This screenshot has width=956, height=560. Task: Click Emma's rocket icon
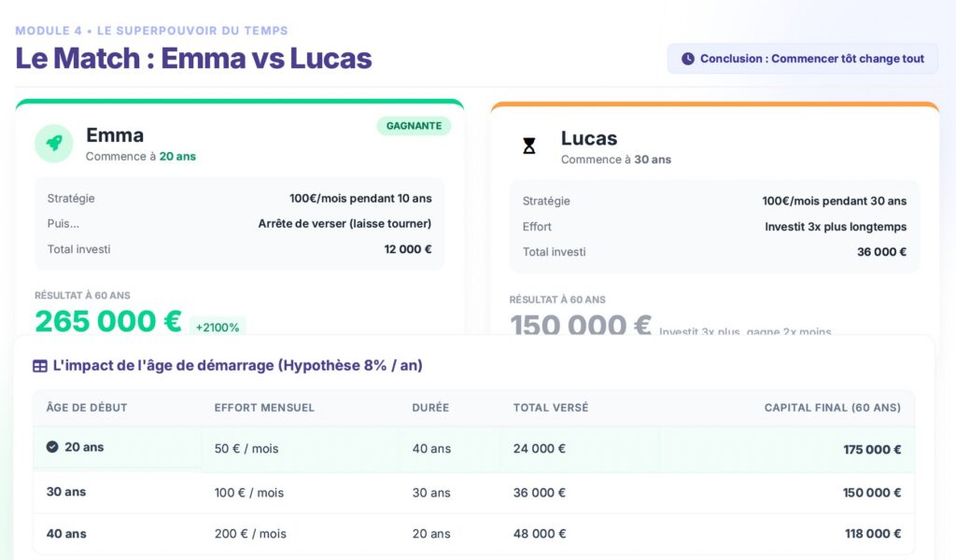point(54,143)
